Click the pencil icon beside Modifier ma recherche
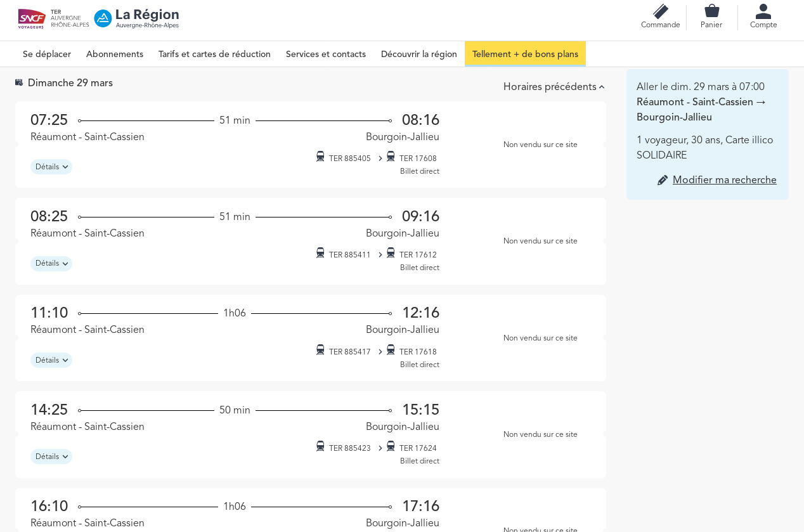Viewport: 804px width, 532px height. pyautogui.click(x=663, y=180)
